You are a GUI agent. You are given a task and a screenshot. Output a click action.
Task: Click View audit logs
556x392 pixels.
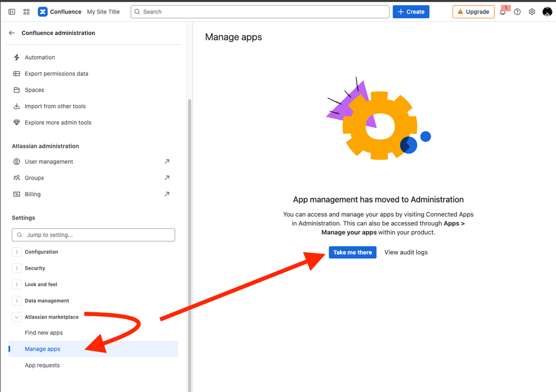(x=406, y=252)
